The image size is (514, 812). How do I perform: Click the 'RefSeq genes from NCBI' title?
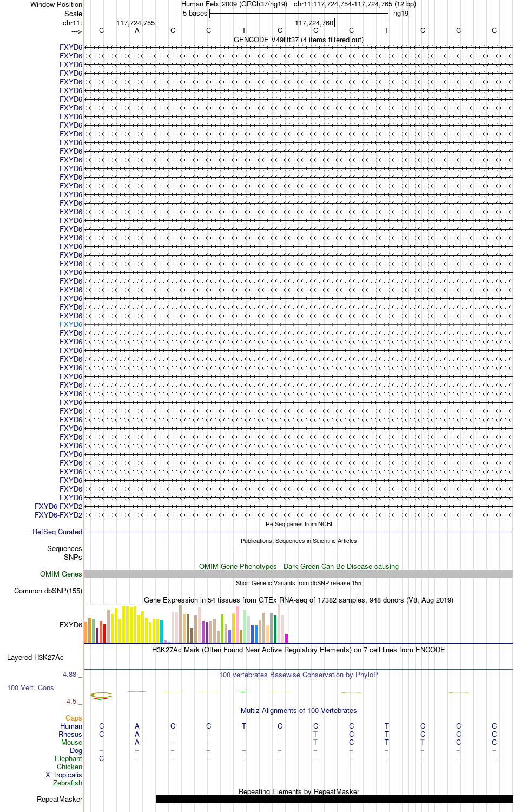(x=299, y=524)
